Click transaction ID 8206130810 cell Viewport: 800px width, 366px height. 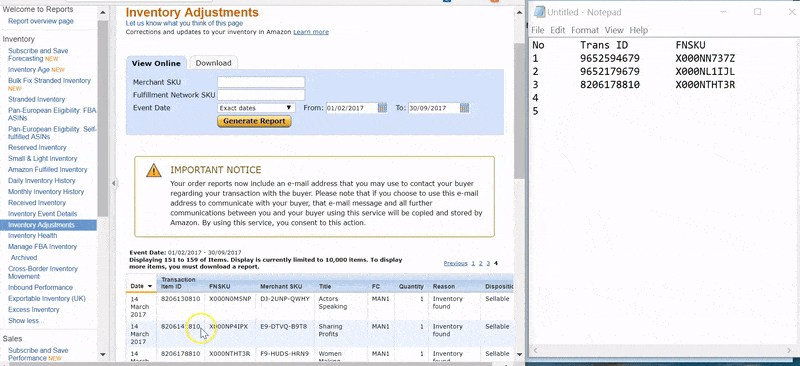(181, 299)
